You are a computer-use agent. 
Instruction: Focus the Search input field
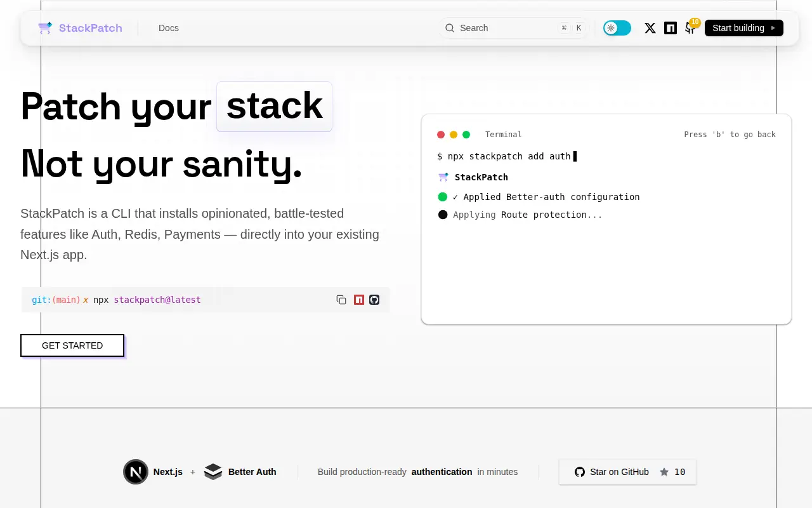pos(514,28)
